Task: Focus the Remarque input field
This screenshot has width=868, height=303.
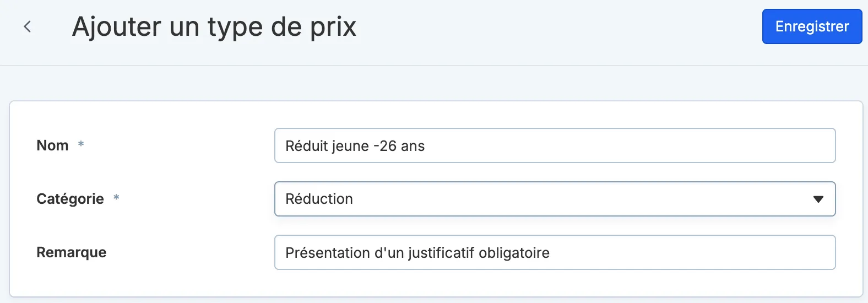Action: tap(555, 252)
